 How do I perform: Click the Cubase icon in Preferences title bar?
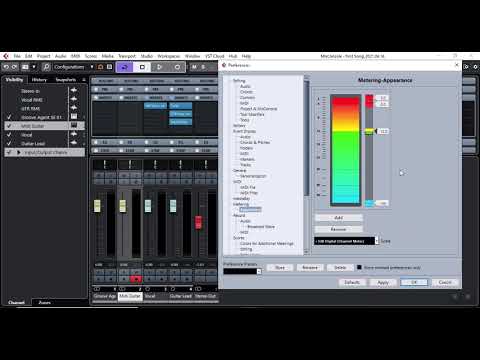224,65
